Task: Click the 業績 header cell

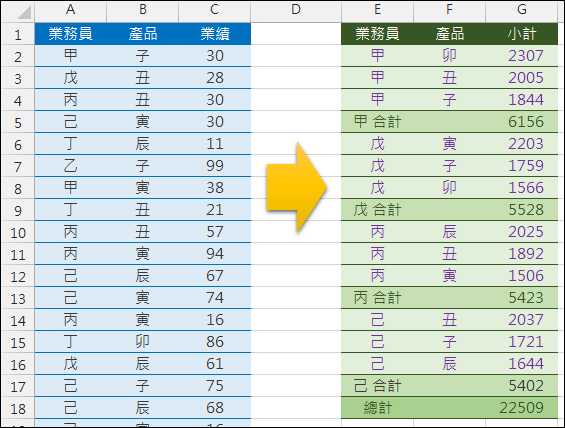Action: pyautogui.click(x=215, y=34)
